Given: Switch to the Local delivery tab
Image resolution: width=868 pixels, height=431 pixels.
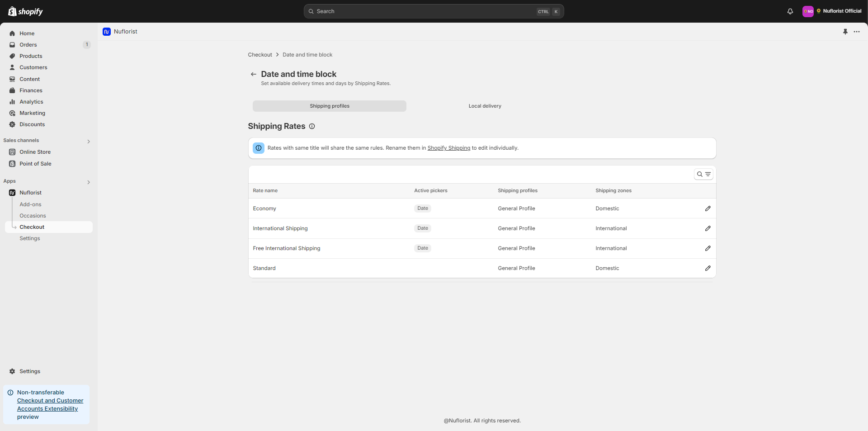Looking at the screenshot, I should coord(485,106).
